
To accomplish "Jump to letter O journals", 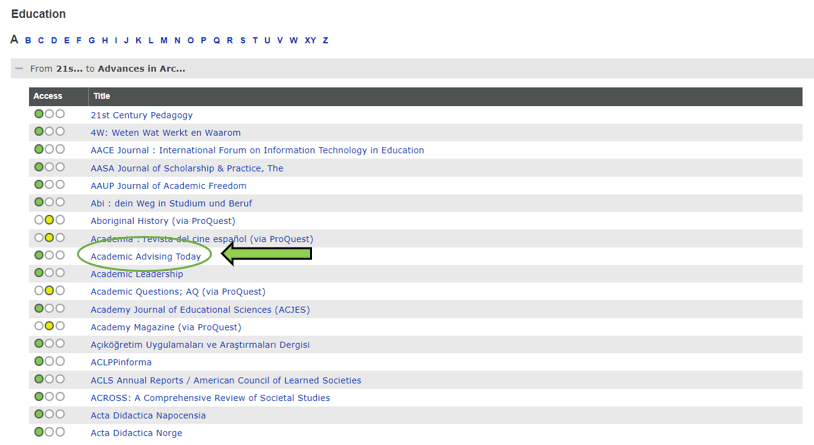I will [191, 41].
